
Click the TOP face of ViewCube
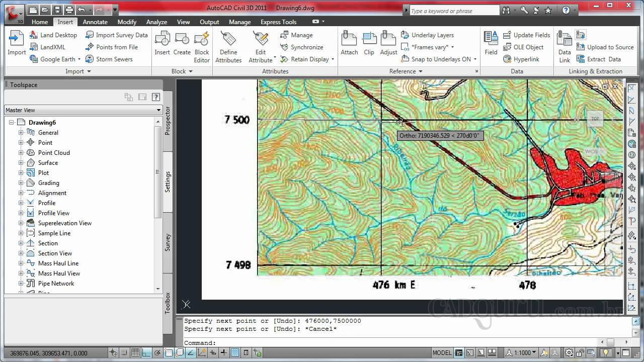tap(595, 119)
